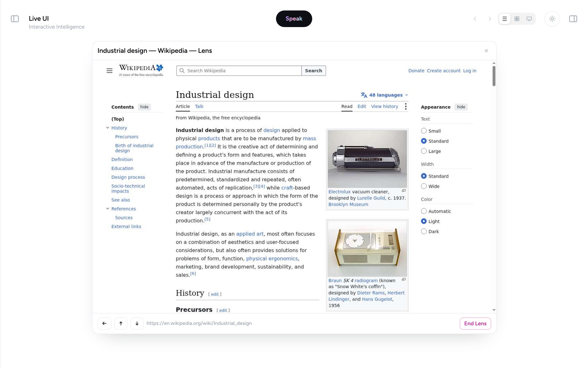Viewport: 588px width, 368px height.
Task: Edit the History section via edit link
Action: point(215,294)
